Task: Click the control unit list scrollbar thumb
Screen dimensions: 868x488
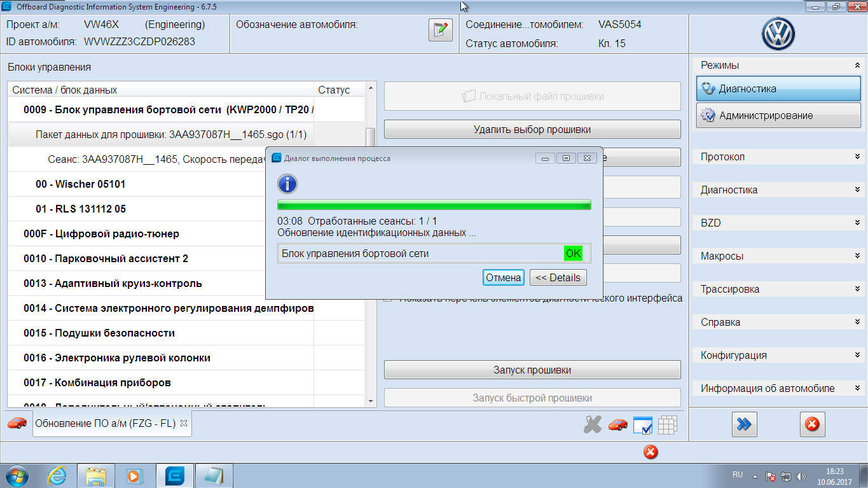Action: click(371, 137)
